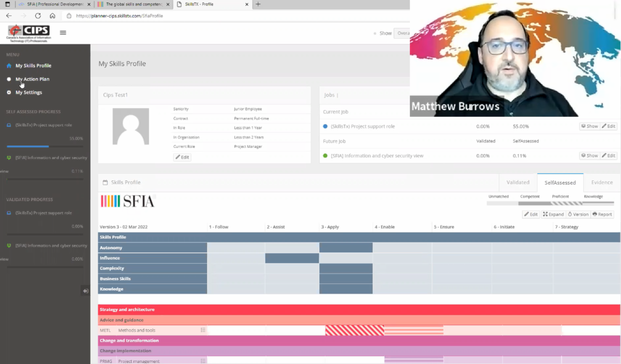Click the browser tab actions icon
Image resolution: width=621 pixels, height=364 pixels.
point(7,4)
